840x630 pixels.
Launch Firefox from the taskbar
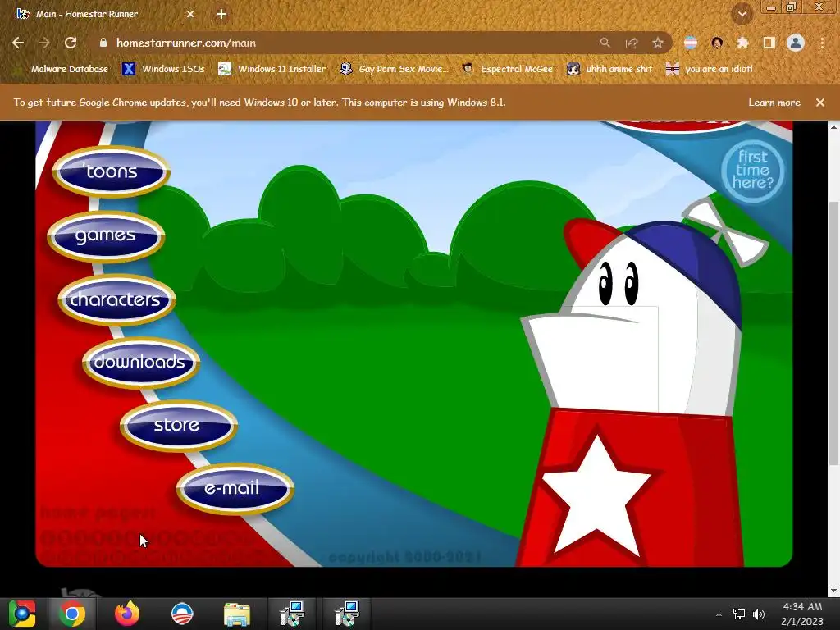point(127,614)
